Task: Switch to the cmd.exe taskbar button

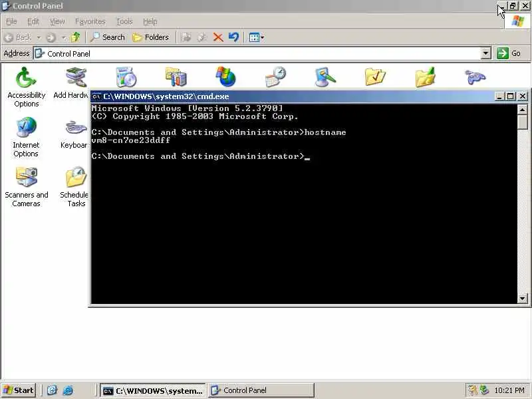Action: pos(153,390)
